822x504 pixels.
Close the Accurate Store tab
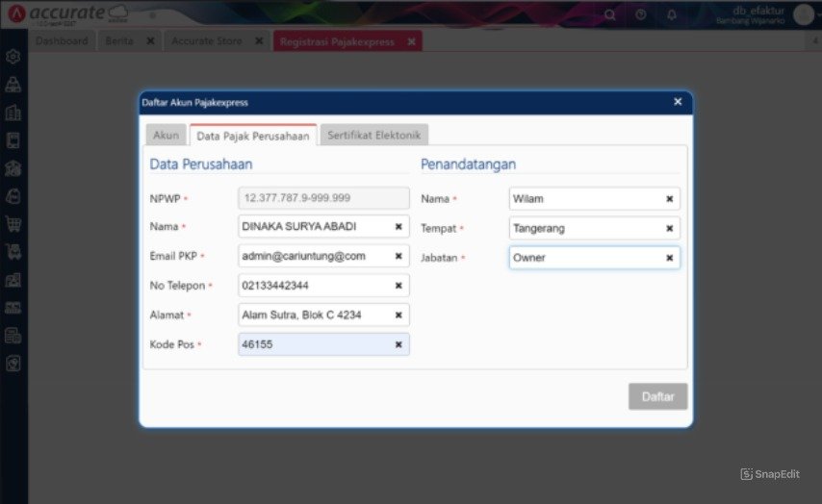point(259,40)
